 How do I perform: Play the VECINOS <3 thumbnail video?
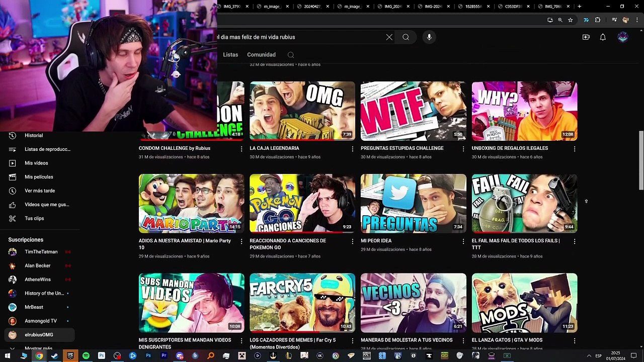[414, 303]
